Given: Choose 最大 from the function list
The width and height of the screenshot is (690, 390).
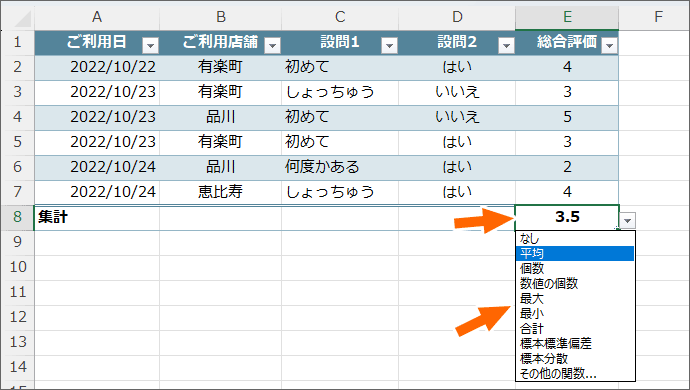Looking at the screenshot, I should [x=575, y=298].
